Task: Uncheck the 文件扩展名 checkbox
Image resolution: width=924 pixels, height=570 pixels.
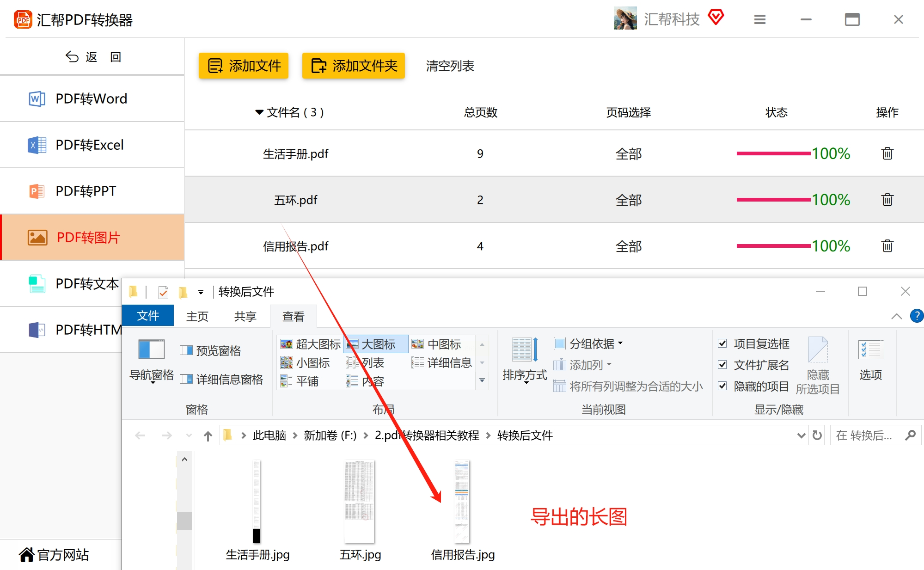Action: pyautogui.click(x=722, y=365)
